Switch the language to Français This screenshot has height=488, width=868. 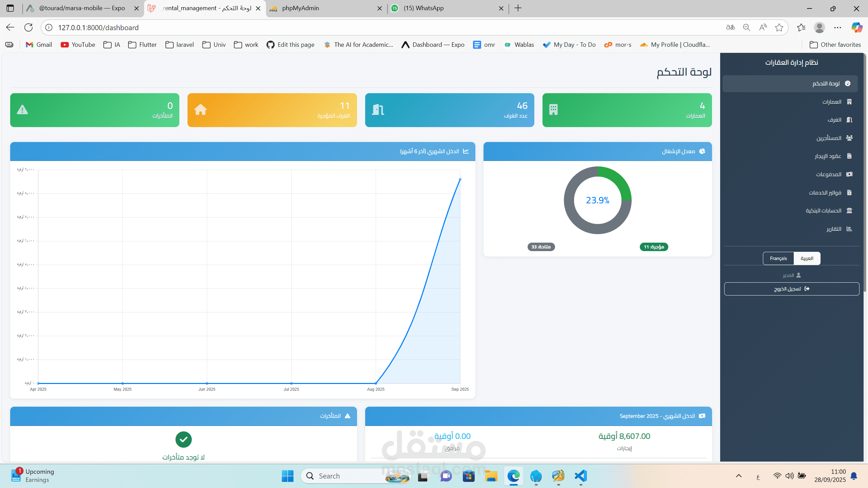(x=778, y=258)
